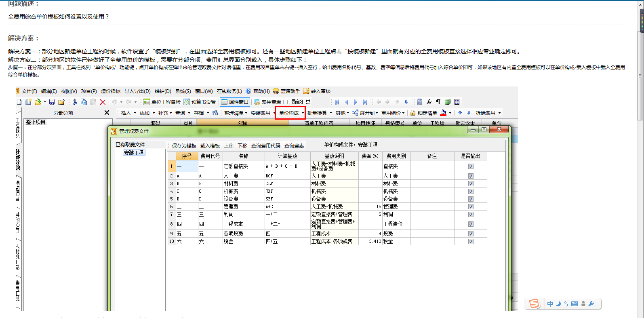Toggle 是否输出 checkbox for 规费 row
This screenshot has height=318, width=644.
click(471, 234)
